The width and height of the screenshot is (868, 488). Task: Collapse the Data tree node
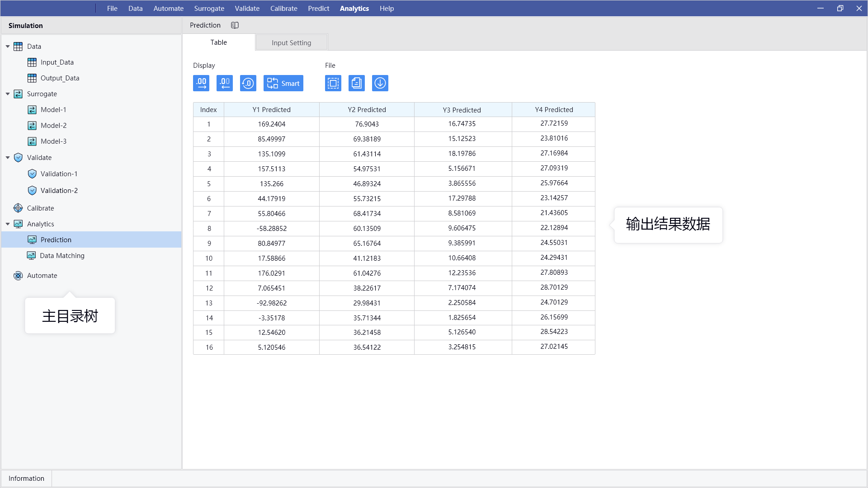[x=8, y=47]
